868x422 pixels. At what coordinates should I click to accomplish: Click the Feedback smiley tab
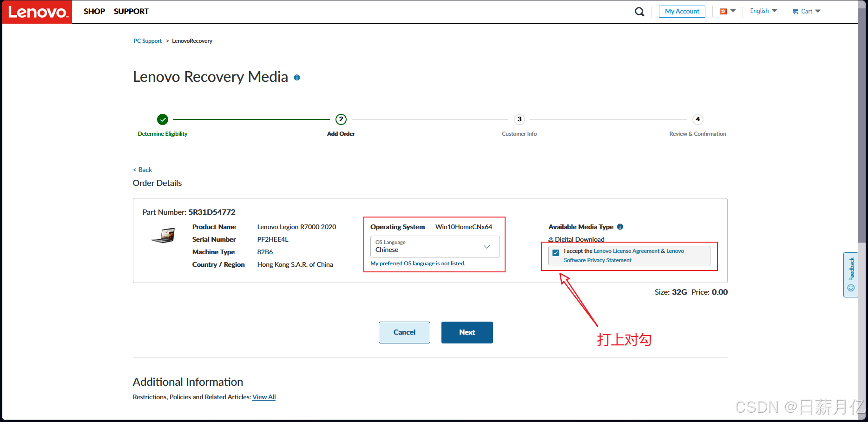click(x=851, y=275)
